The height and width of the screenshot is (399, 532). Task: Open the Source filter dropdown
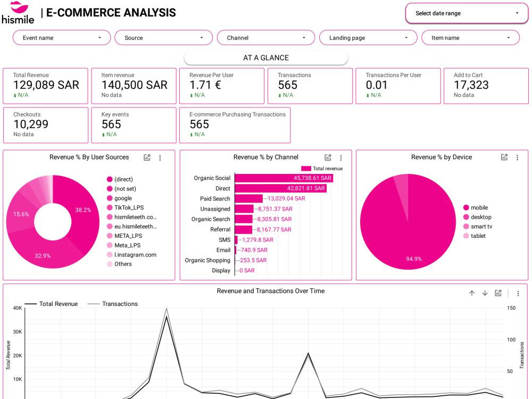[163, 38]
